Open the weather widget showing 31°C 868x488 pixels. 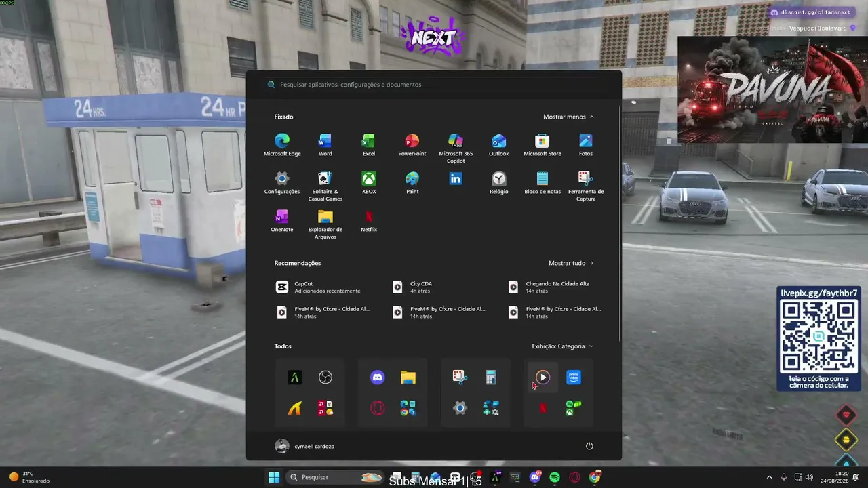click(29, 477)
